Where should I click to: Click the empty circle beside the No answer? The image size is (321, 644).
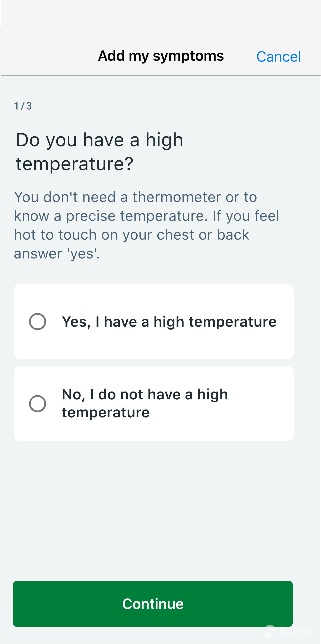click(x=37, y=403)
